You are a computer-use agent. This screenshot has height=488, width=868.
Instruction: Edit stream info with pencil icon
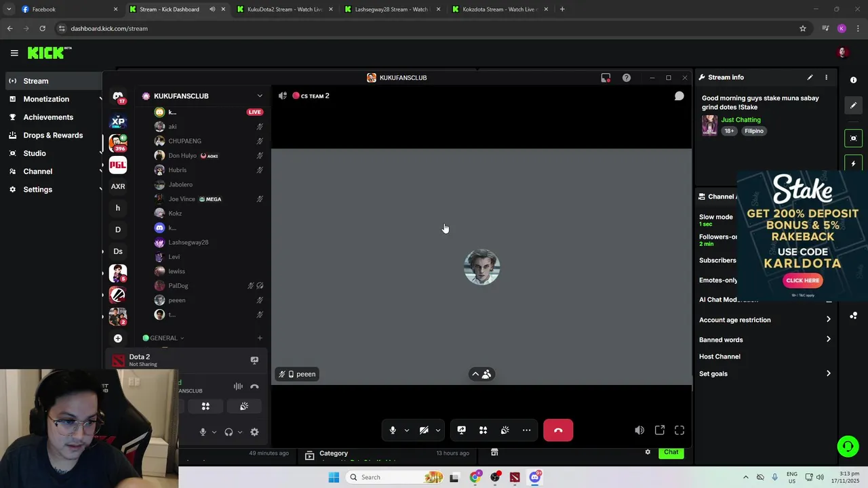pos(810,77)
